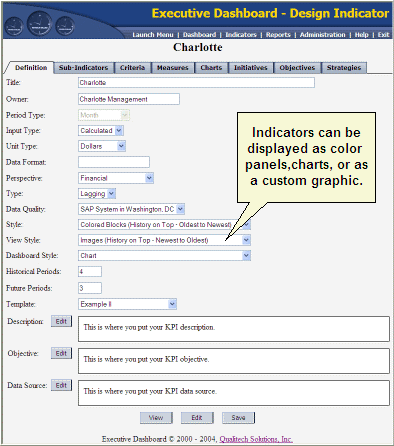Click the Owner field Charlotte Management

click(x=129, y=99)
